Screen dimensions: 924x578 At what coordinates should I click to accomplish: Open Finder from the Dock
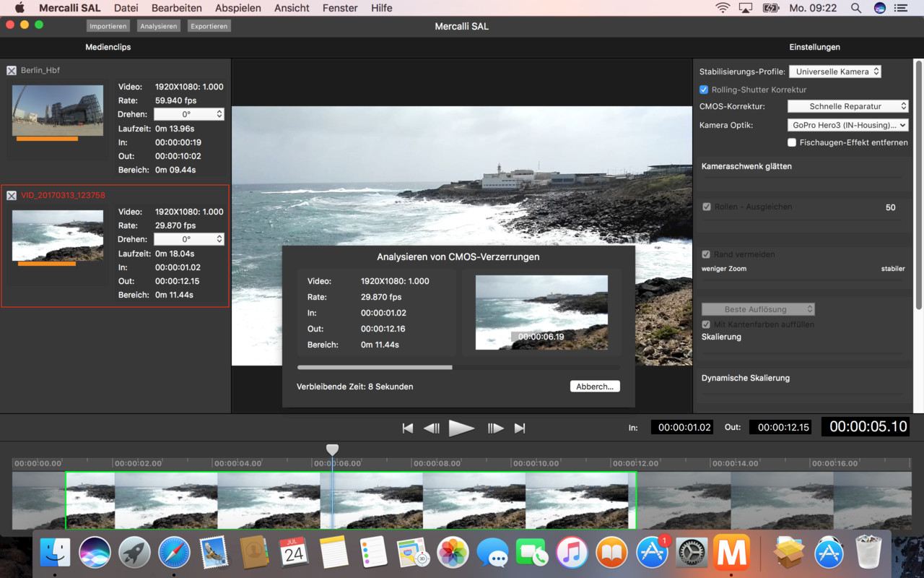click(x=55, y=553)
